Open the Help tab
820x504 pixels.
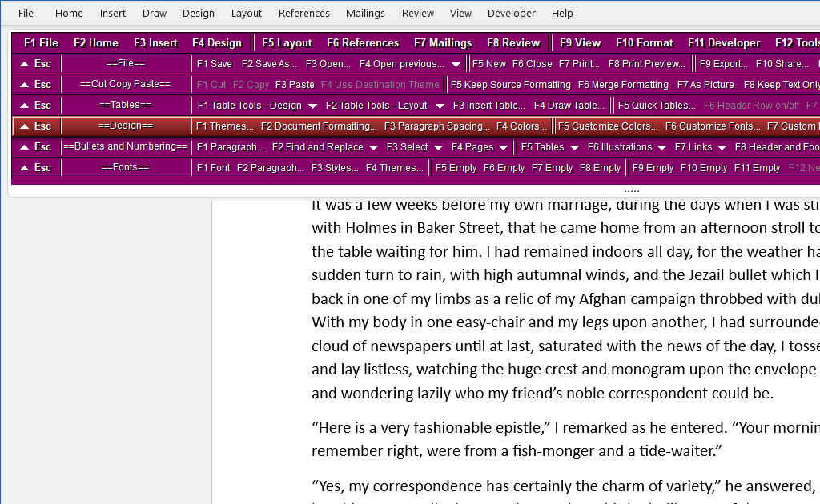pyautogui.click(x=562, y=13)
